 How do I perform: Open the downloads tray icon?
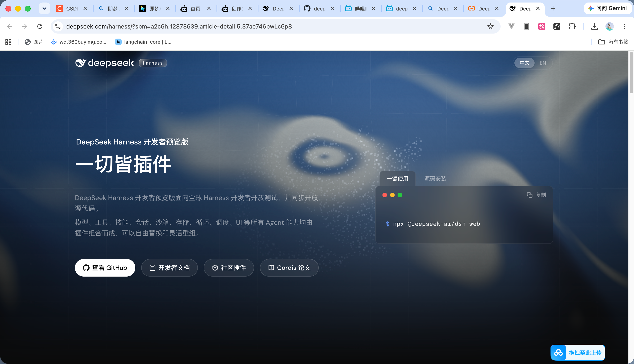(594, 26)
